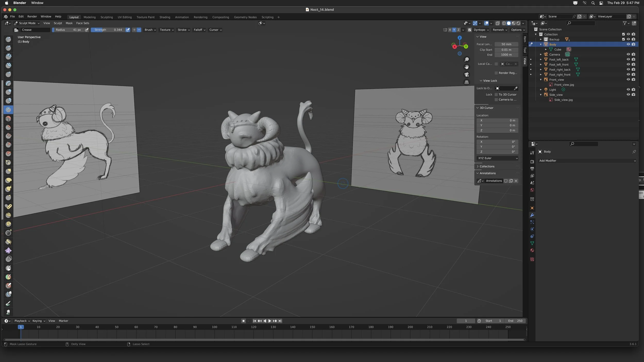644x362 pixels.
Task: Open the XYZ Euler rotation dropdown
Action: pos(497,158)
